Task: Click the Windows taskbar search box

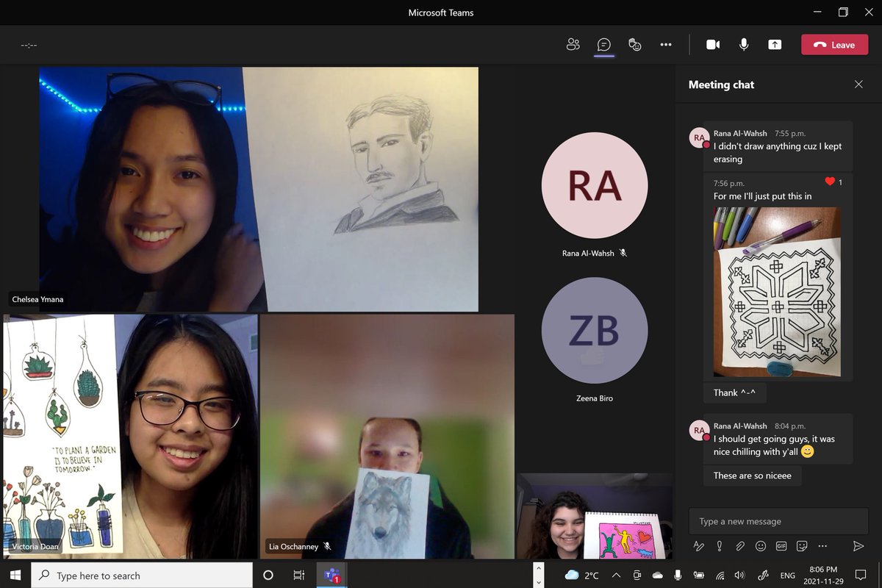Action: pyautogui.click(x=142, y=576)
